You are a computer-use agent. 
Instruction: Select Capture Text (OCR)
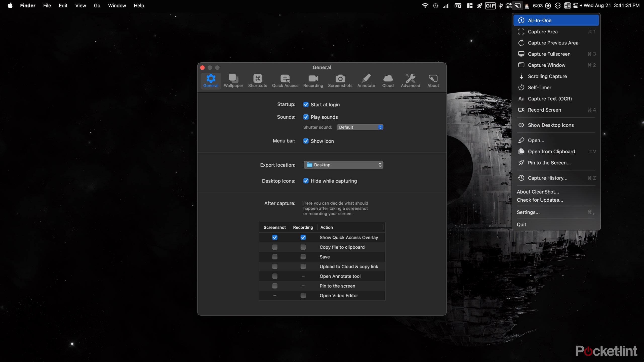(556, 99)
